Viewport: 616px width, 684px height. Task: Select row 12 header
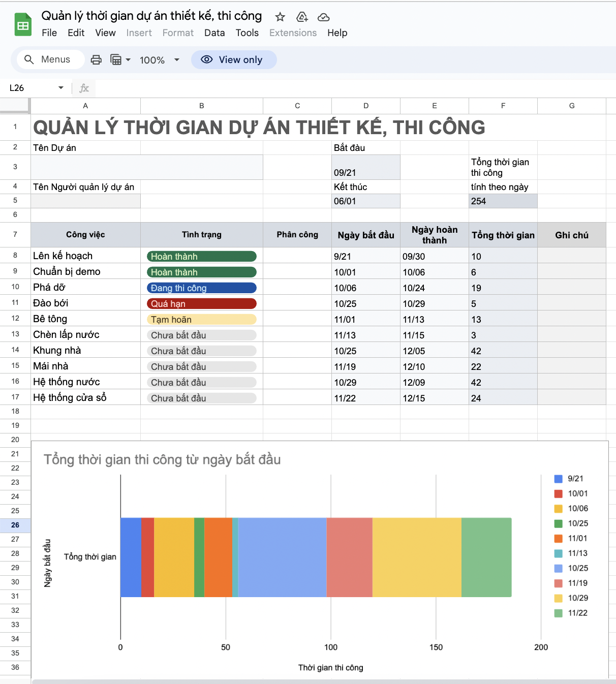15,319
